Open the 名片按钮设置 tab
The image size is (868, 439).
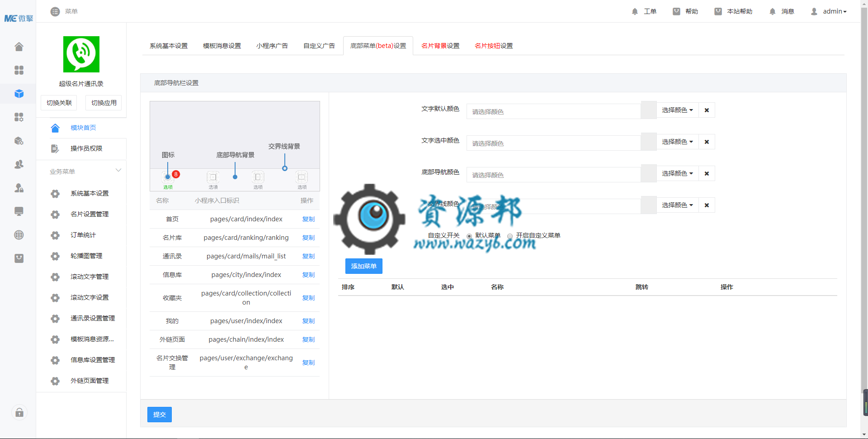[x=494, y=46]
